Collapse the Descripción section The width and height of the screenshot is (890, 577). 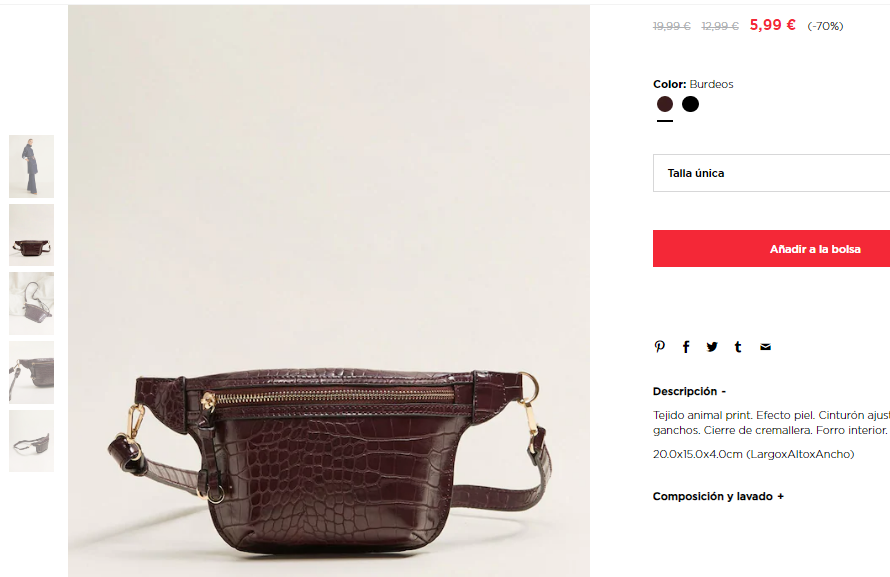click(x=689, y=391)
